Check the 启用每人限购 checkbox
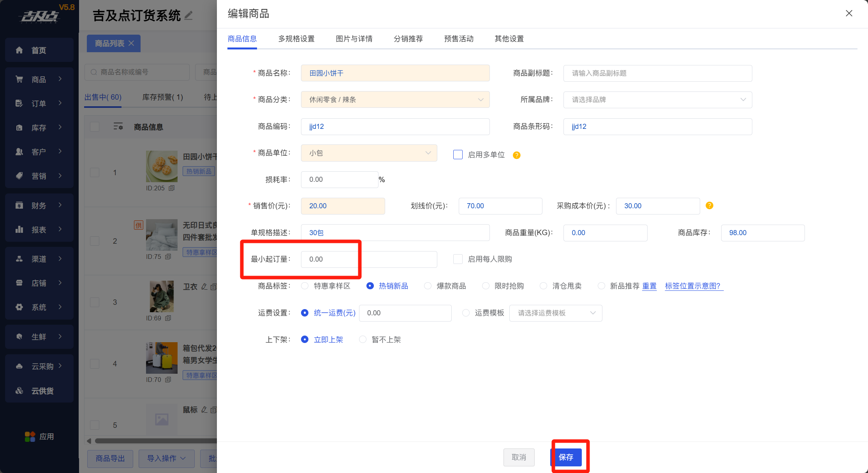Viewport: 868px width, 473px height. pyautogui.click(x=458, y=259)
